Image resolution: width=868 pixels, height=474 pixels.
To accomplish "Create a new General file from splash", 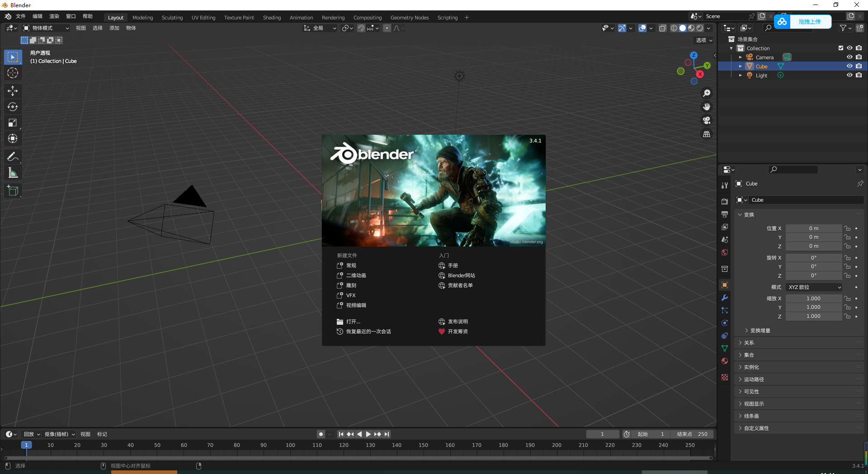I will tap(351, 265).
